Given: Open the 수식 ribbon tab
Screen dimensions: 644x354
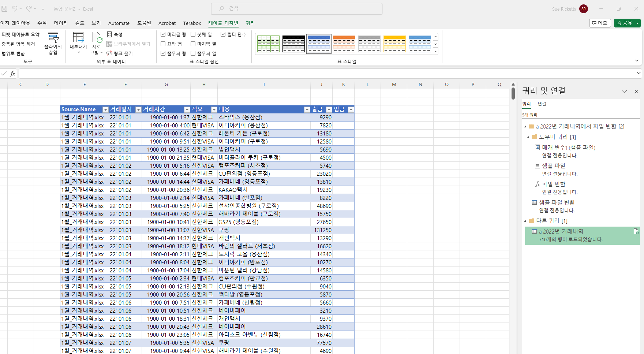Looking at the screenshot, I should coord(42,23).
